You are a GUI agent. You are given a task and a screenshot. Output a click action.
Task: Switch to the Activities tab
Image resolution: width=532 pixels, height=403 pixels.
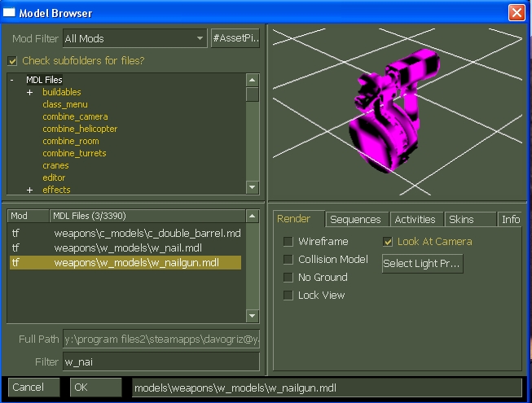pos(415,220)
